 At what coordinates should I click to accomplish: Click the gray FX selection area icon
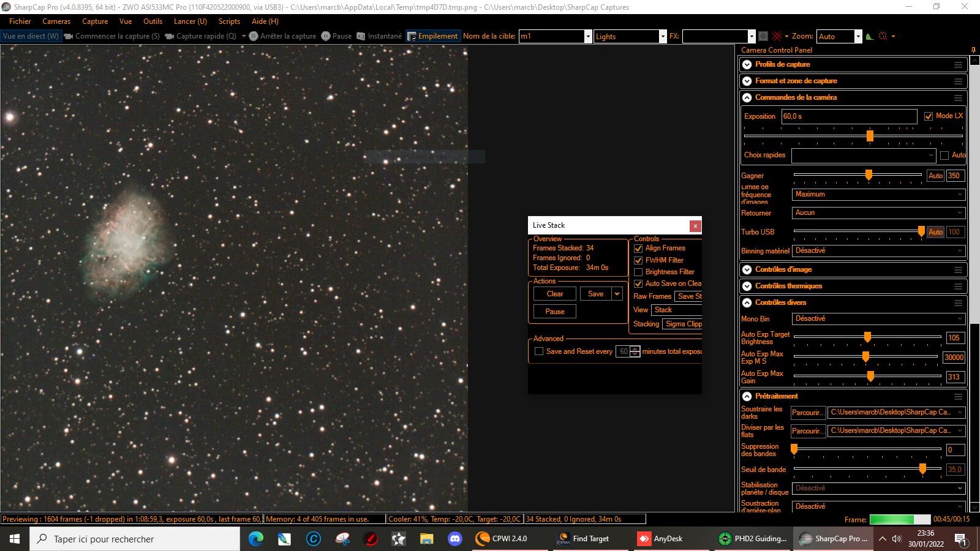click(763, 36)
